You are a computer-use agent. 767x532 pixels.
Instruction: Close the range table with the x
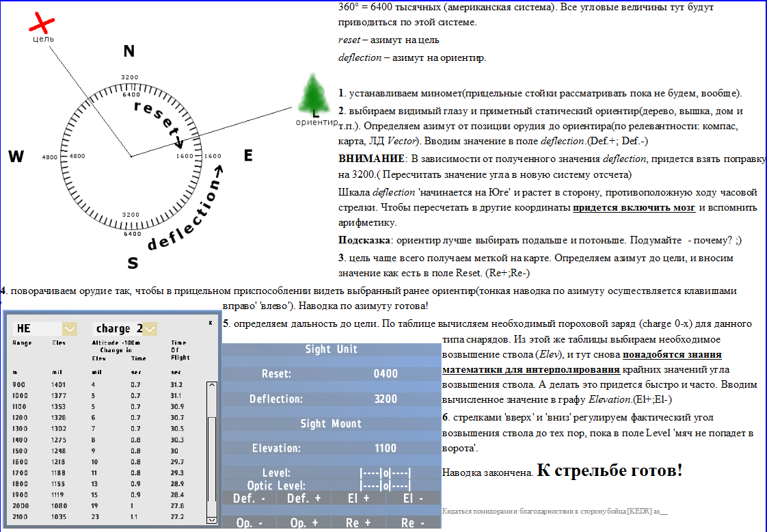tap(211, 323)
